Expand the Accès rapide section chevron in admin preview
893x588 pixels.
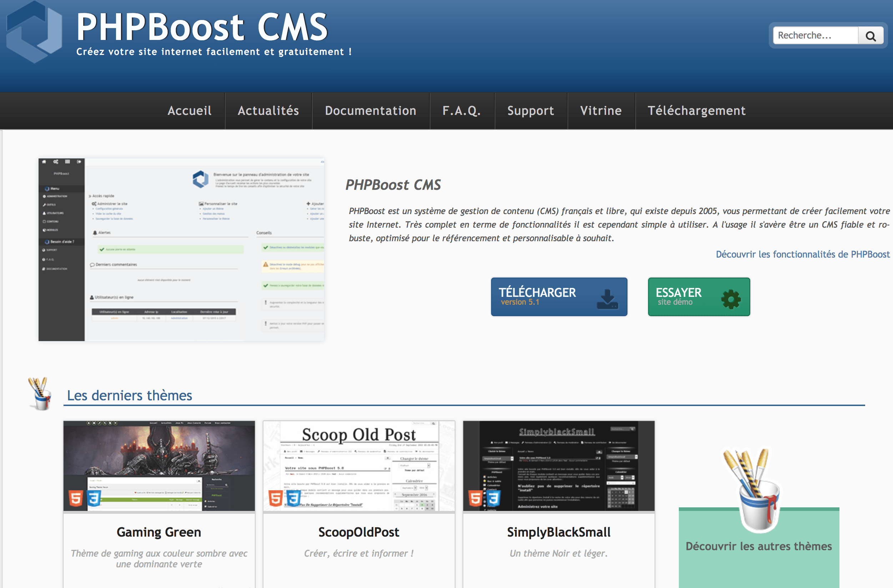[90, 196]
